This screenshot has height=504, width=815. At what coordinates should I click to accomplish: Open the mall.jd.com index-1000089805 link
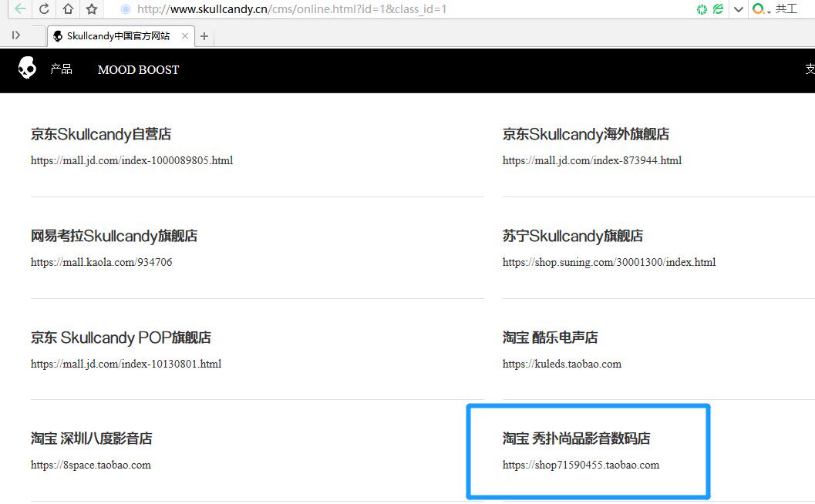tap(132, 160)
